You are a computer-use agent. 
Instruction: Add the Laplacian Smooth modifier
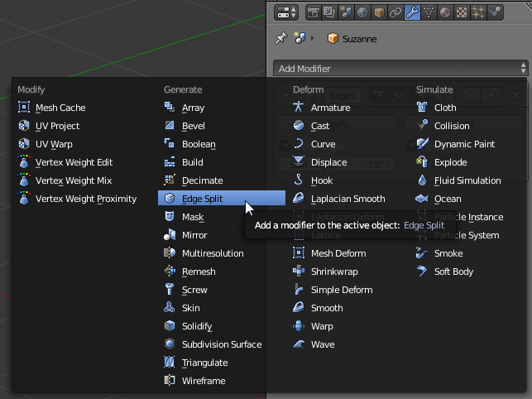click(349, 199)
